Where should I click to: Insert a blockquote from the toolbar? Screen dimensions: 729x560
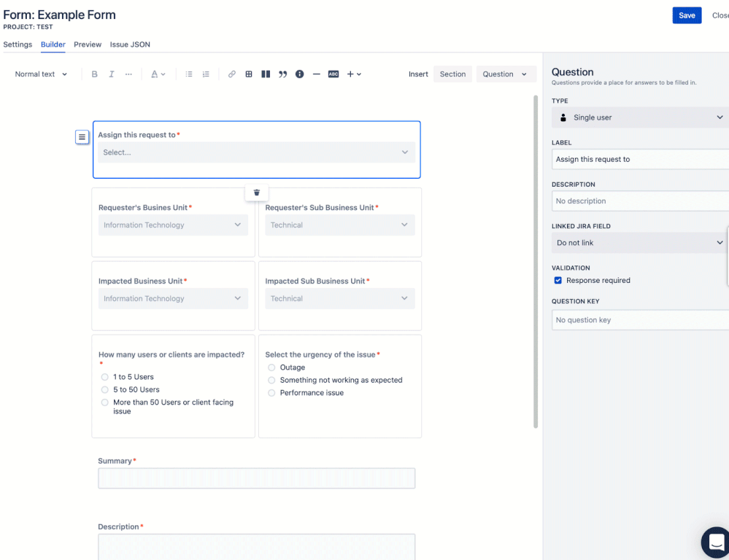click(x=283, y=74)
